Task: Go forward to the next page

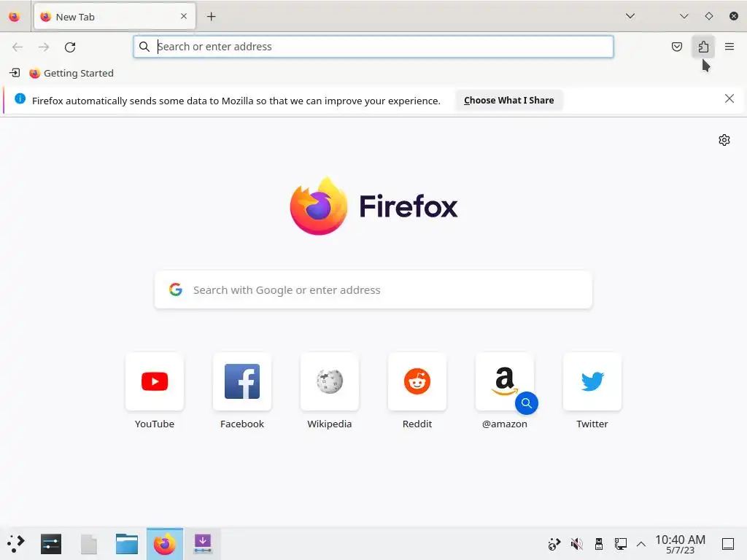Action: click(x=44, y=47)
